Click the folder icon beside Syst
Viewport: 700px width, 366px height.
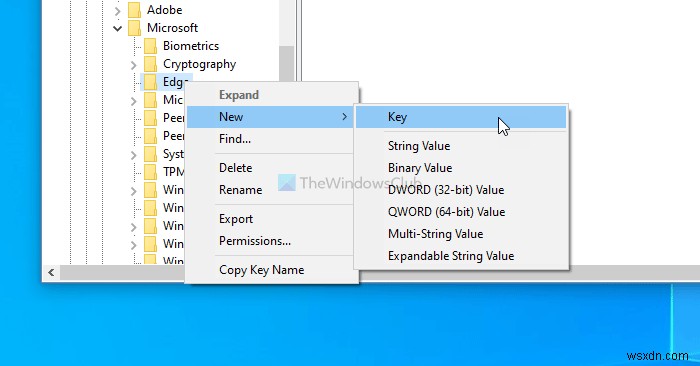tap(150, 154)
